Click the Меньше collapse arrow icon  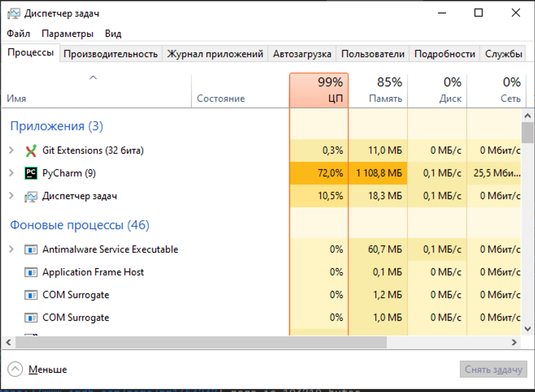15,369
